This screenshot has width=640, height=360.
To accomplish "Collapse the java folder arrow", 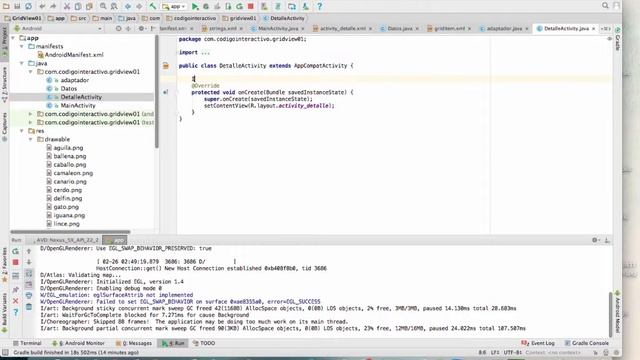I will [x=22, y=63].
